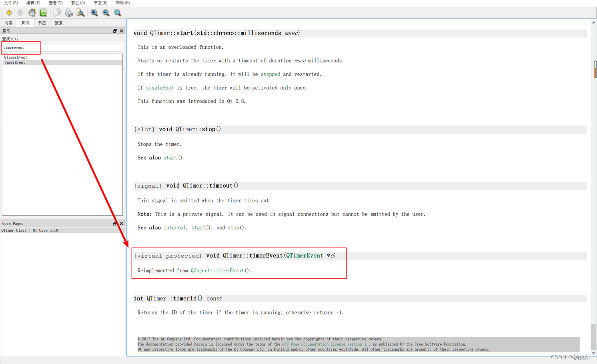
Task: Click the text 'Stops the timer.'
Action: coord(159,144)
